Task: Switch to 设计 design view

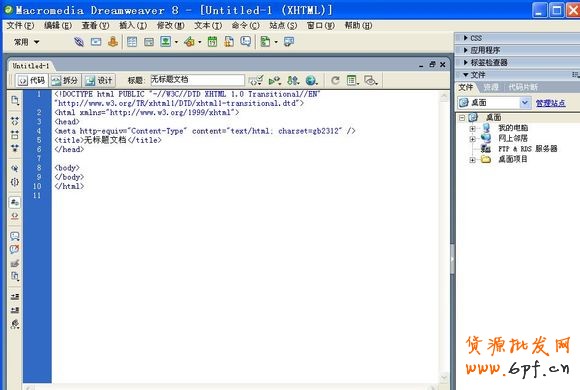Action: (x=99, y=80)
